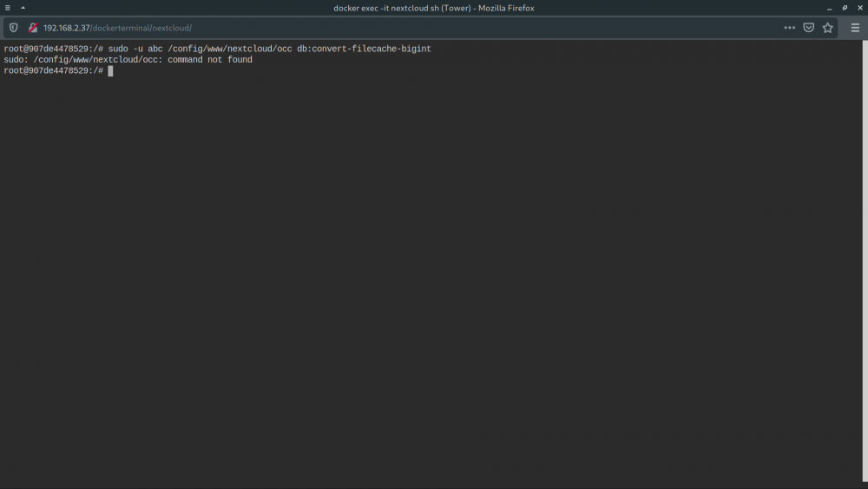Close the Firefox window
The image size is (868, 489).
860,8
